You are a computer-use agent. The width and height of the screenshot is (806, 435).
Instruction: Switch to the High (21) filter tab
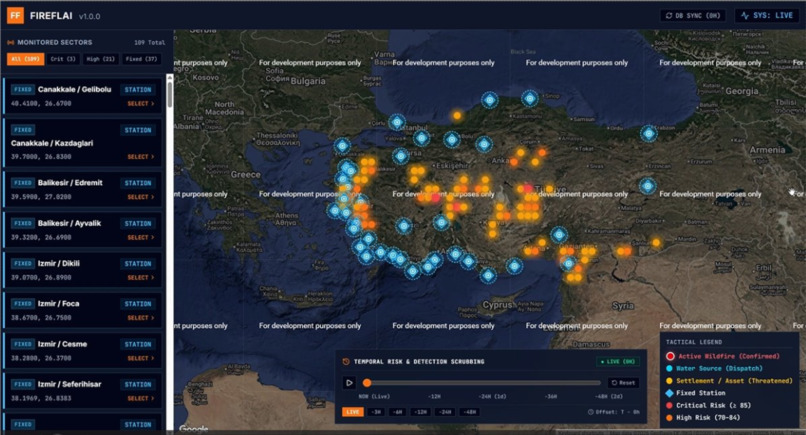(101, 59)
